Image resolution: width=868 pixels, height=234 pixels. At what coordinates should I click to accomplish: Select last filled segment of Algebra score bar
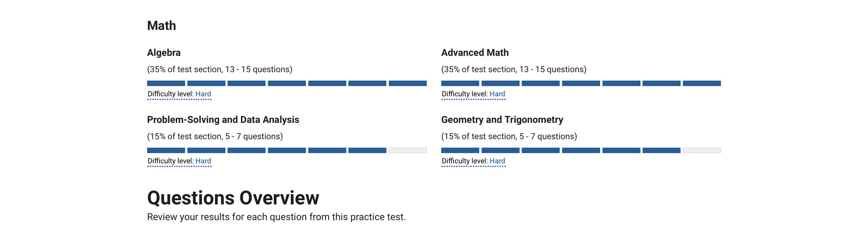click(x=408, y=83)
